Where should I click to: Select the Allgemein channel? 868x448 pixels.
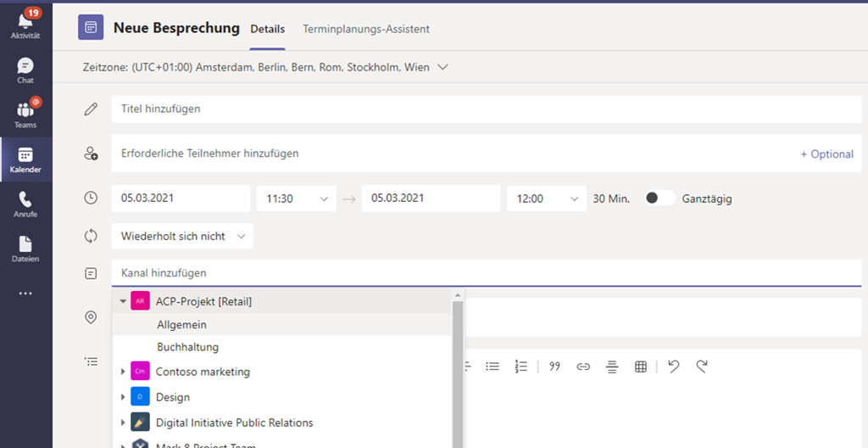coord(281,324)
